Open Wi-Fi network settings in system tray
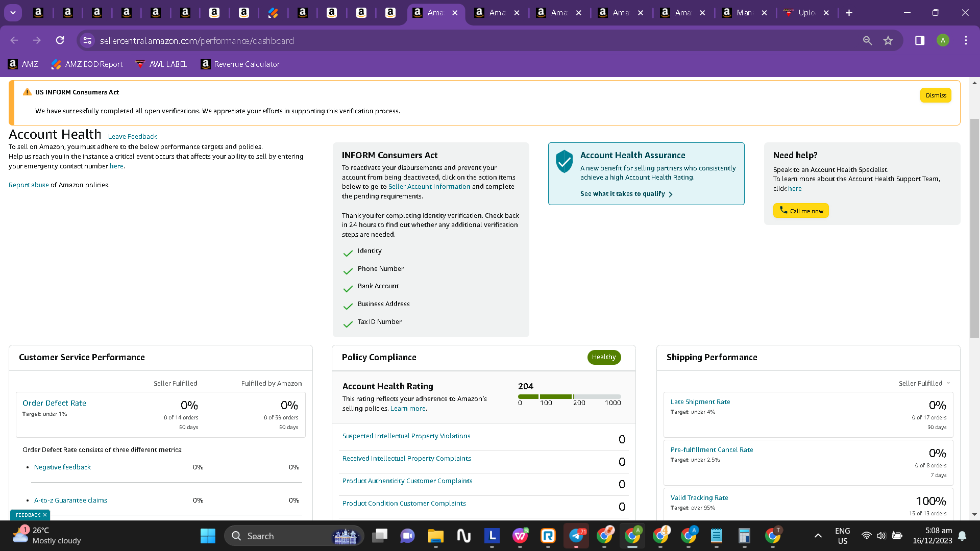 [x=866, y=536]
